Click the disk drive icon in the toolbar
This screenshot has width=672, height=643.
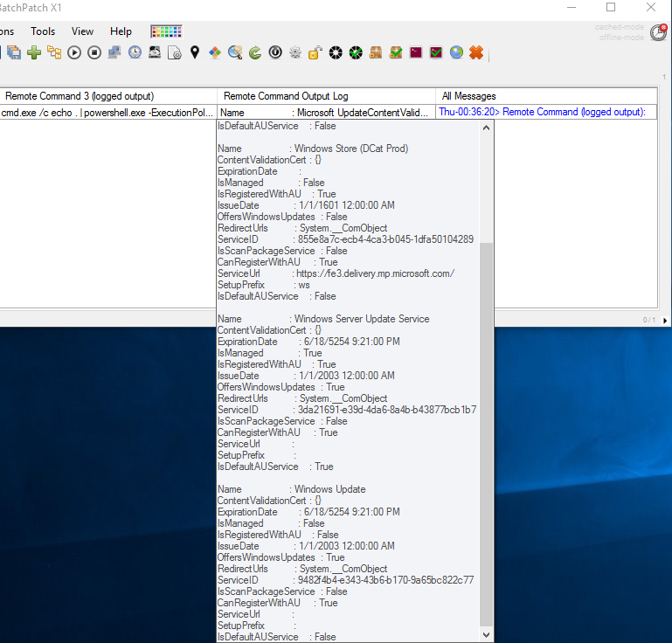click(x=155, y=52)
